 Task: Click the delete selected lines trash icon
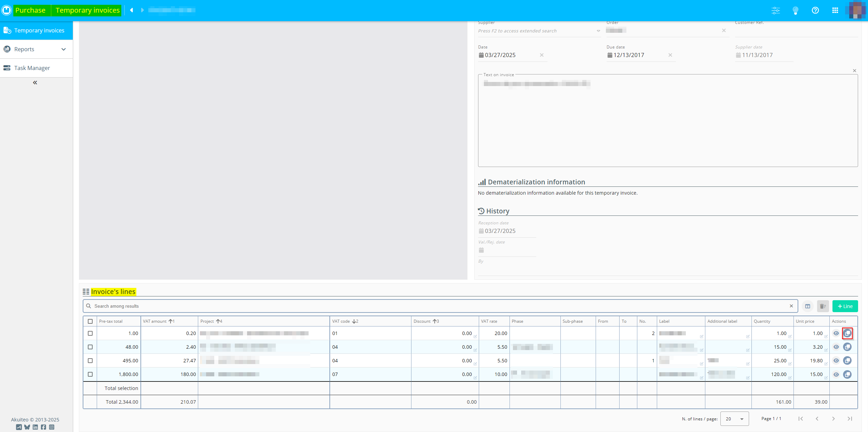click(x=823, y=306)
